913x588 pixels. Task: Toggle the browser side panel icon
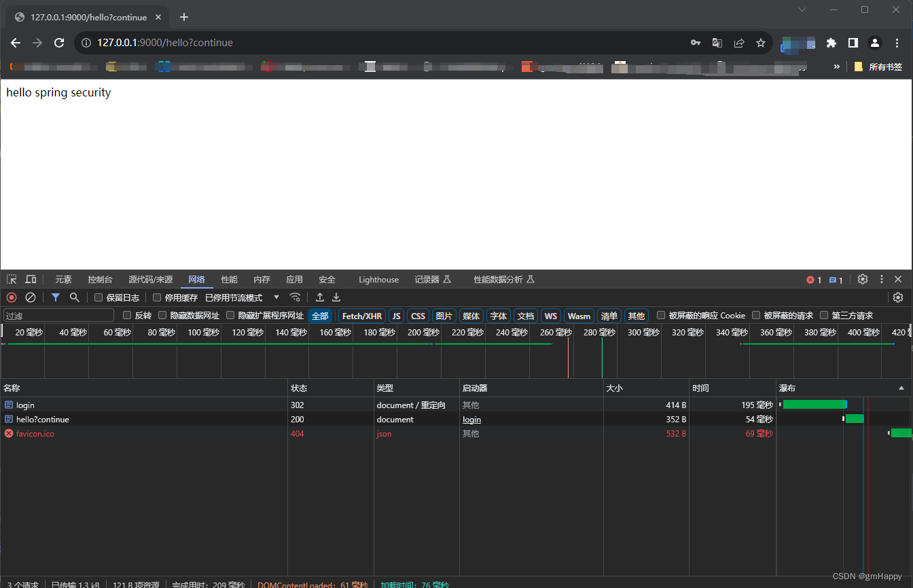click(x=853, y=43)
